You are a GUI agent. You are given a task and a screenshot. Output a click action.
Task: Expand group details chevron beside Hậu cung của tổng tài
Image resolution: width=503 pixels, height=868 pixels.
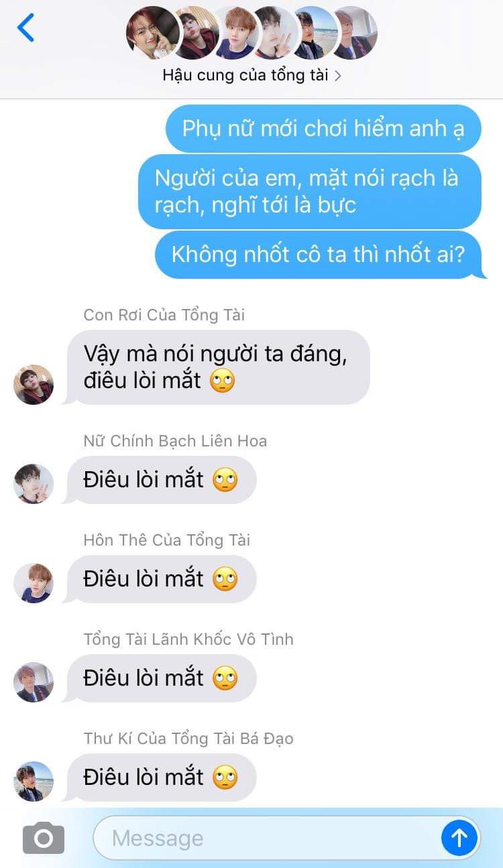click(x=337, y=76)
